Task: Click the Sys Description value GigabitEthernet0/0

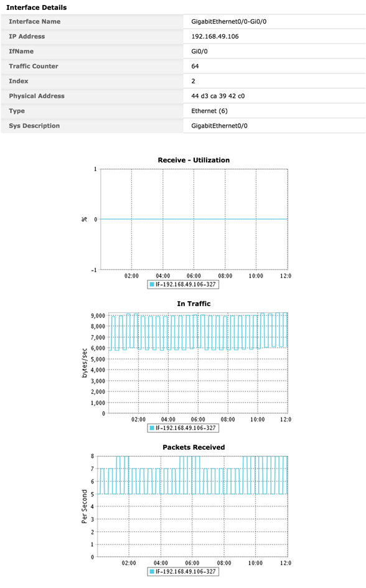Action: pos(219,126)
